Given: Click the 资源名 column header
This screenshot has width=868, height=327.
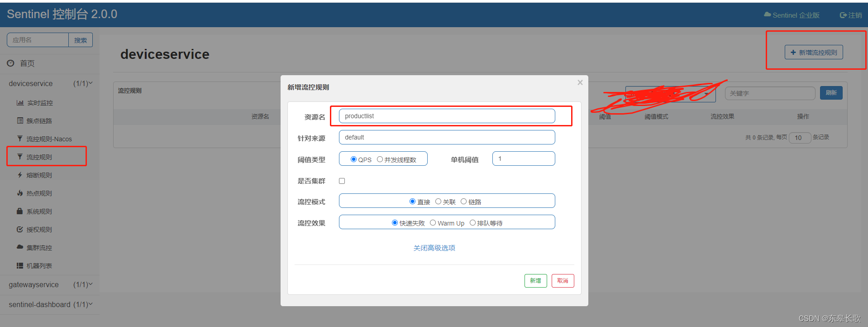Looking at the screenshot, I should 260,116.
